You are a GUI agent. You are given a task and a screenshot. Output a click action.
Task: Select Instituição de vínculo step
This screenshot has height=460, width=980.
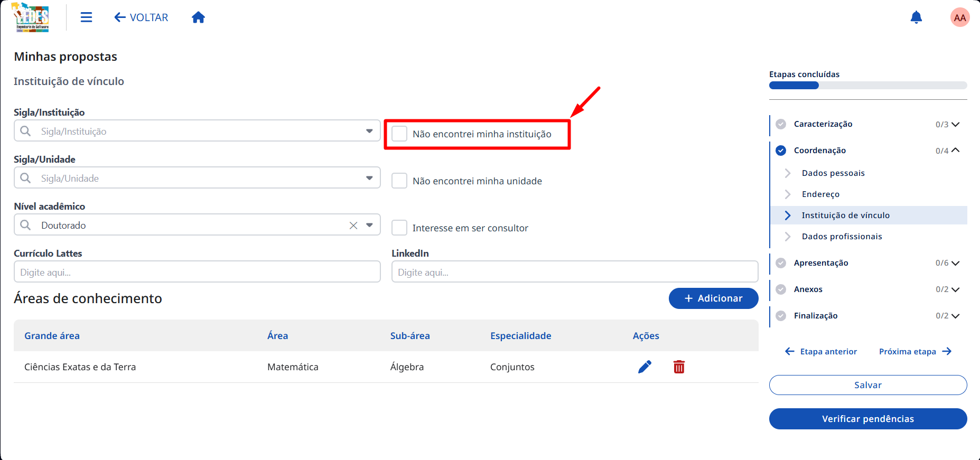point(869,215)
